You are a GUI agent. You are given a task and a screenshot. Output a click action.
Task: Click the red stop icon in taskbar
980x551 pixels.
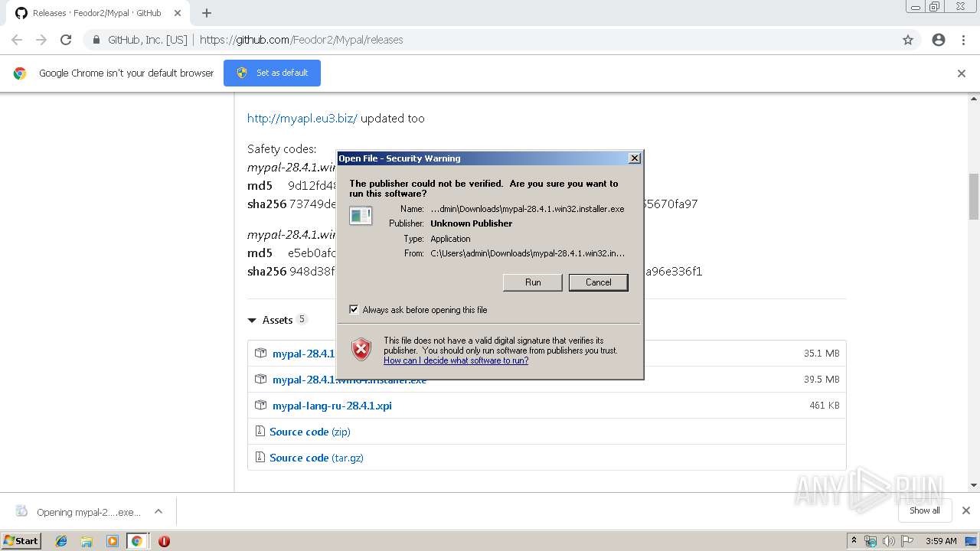[164, 541]
